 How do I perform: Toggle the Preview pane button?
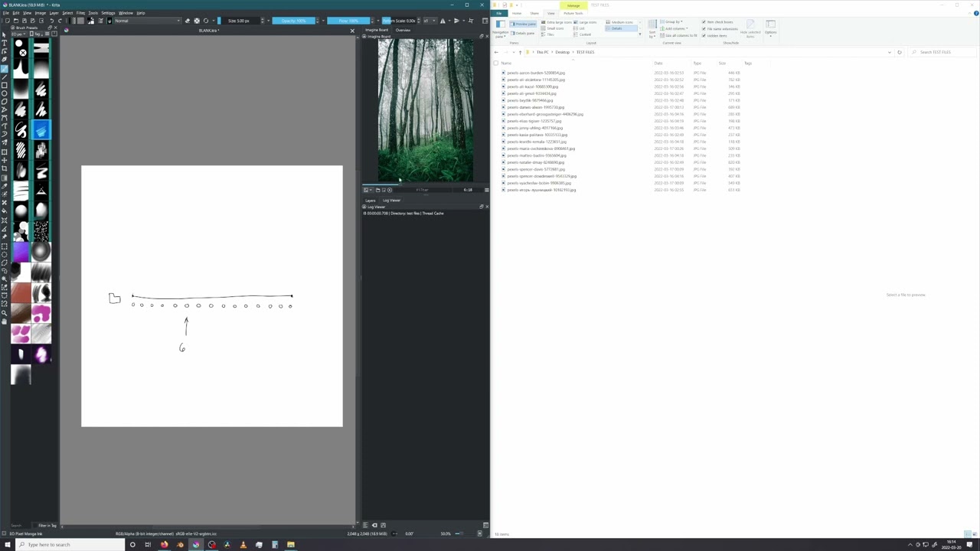[524, 24]
